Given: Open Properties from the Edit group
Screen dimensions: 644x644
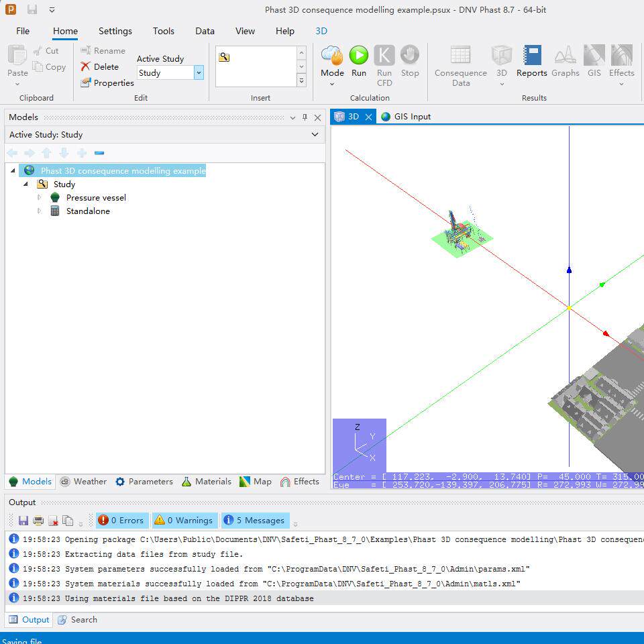Looking at the screenshot, I should (107, 83).
